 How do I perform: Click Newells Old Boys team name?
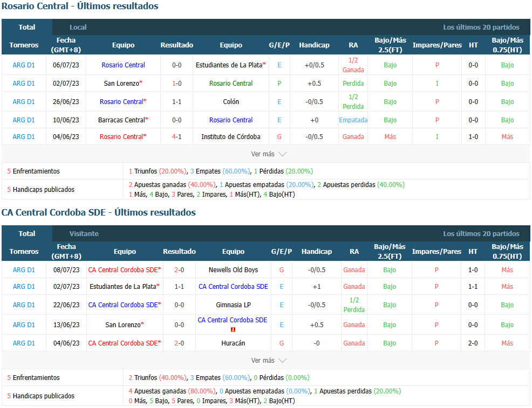[233, 269]
